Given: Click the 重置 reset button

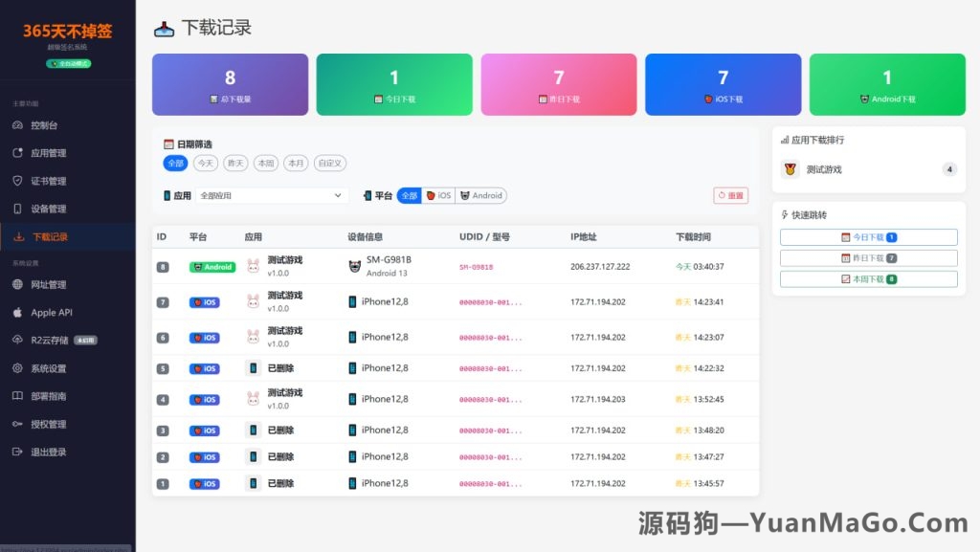Looking at the screenshot, I should point(730,195).
